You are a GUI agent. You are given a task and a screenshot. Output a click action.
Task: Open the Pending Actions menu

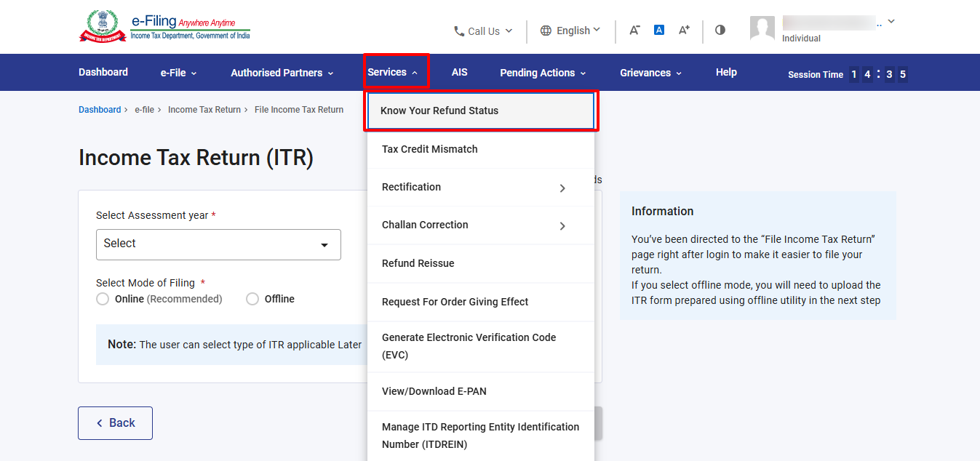543,73
